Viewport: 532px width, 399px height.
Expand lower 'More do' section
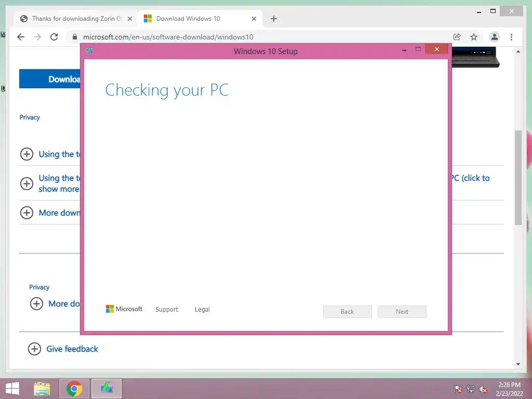pyautogui.click(x=36, y=303)
